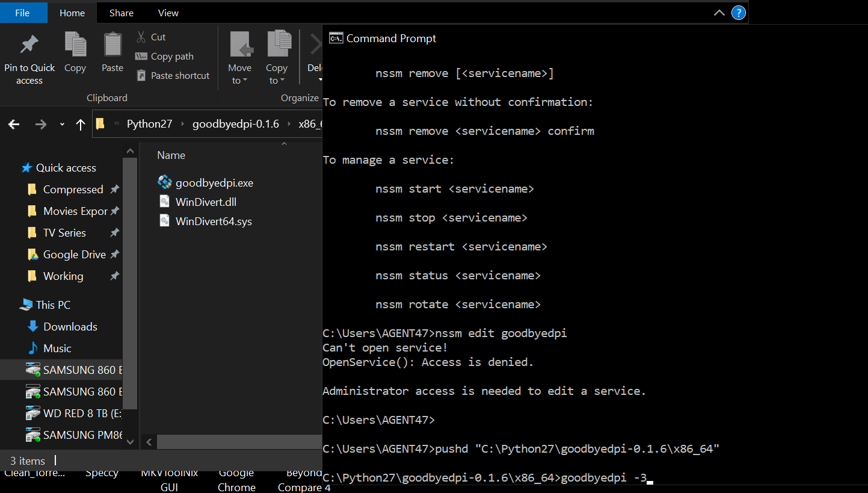Switch to the Share tab
The height and width of the screenshot is (493, 868).
click(121, 12)
